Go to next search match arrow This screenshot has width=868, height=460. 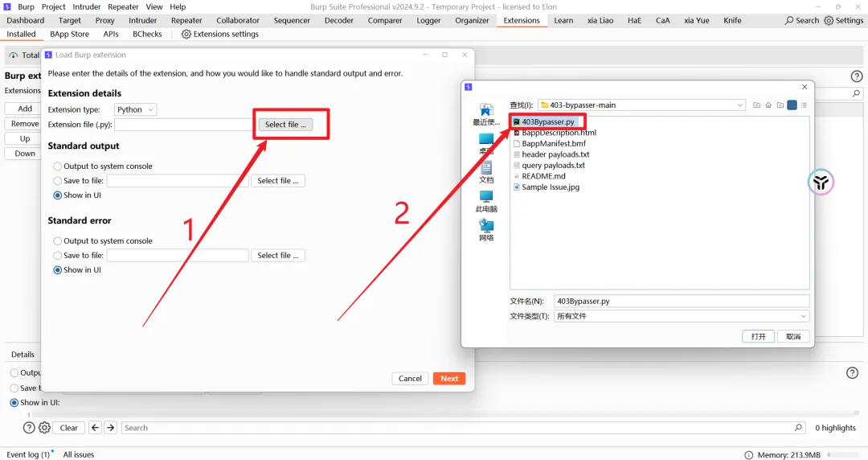(111, 428)
